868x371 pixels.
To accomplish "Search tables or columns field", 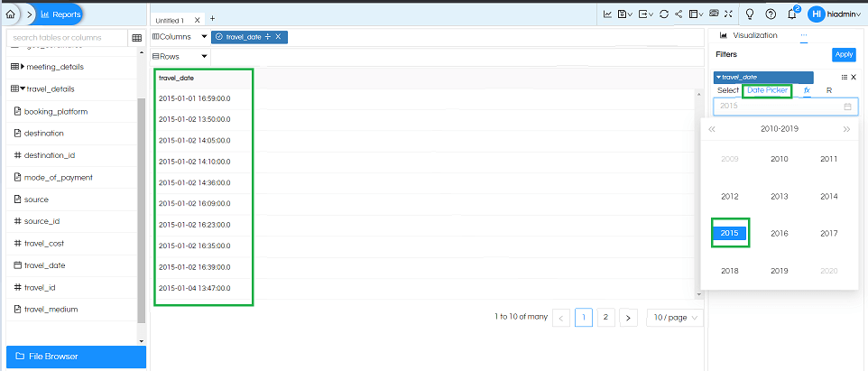I will point(67,38).
